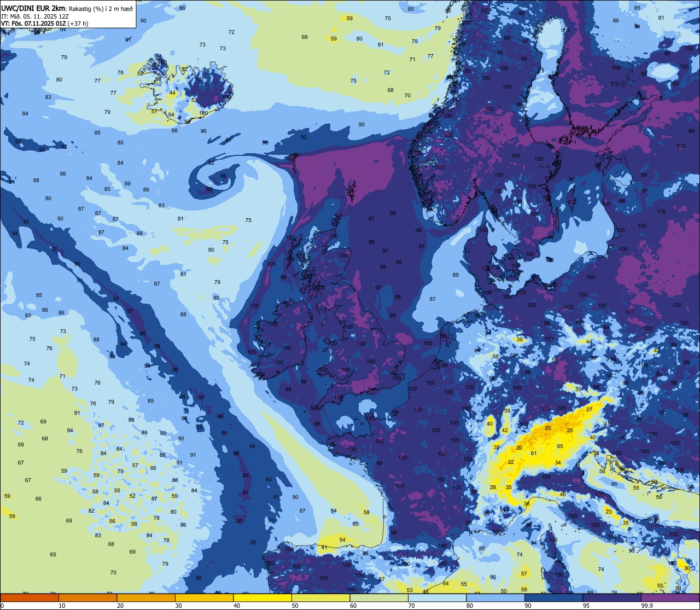Click the humidity value '23' over Italy
The width and height of the screenshot is (700, 610).
pyautogui.click(x=609, y=512)
